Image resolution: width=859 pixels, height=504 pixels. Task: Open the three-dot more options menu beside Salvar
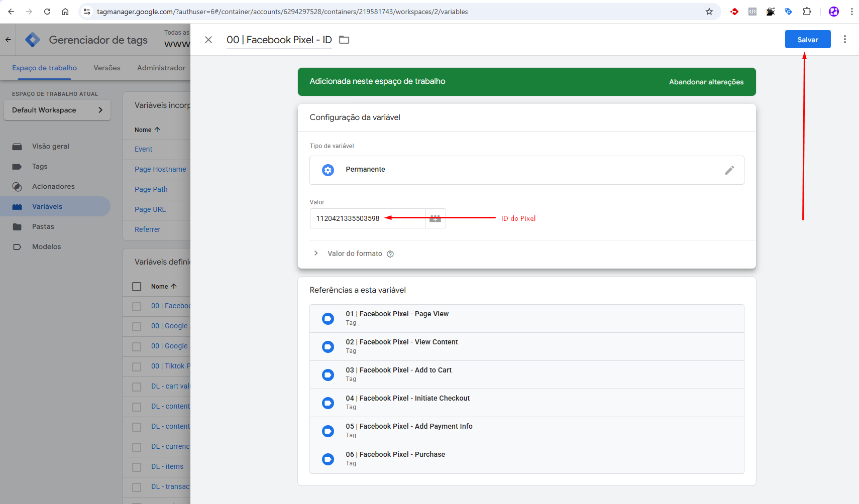pyautogui.click(x=845, y=39)
